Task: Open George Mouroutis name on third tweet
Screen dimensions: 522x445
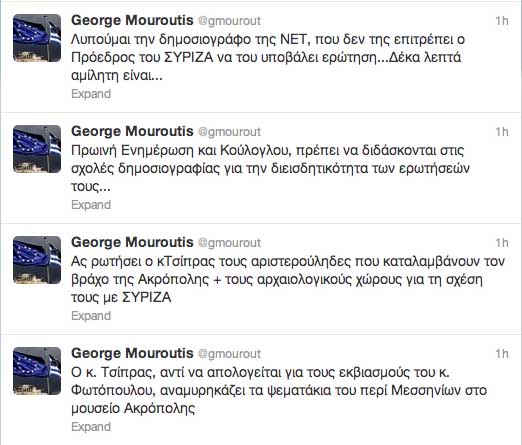Action: (x=132, y=242)
